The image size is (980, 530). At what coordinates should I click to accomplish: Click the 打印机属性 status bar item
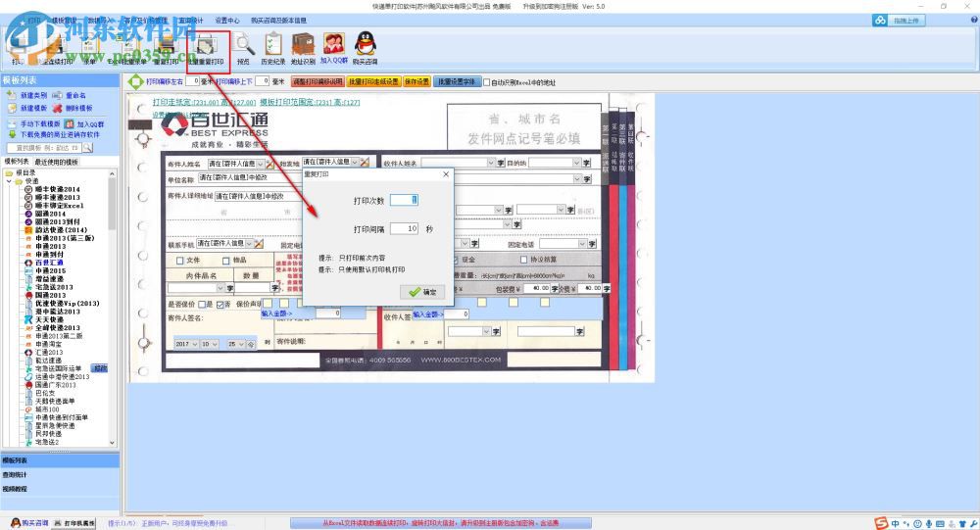point(74,522)
